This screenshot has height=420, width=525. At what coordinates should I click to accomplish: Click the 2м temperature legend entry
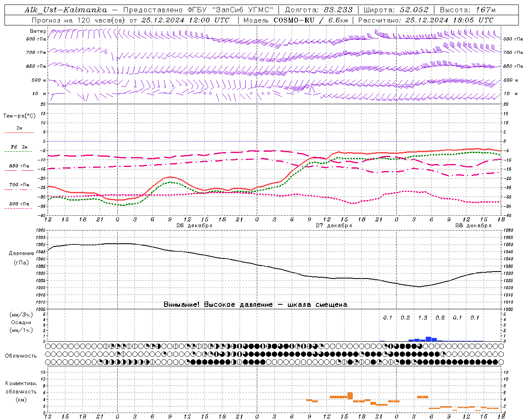coord(19,128)
